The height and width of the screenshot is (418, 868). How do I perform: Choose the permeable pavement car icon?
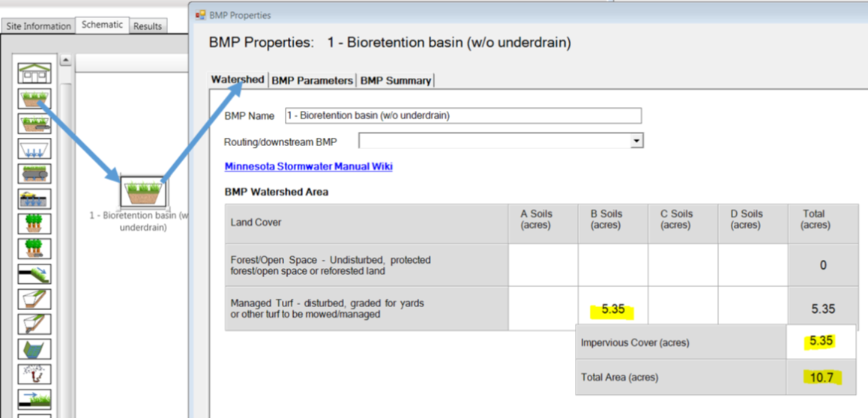coord(34,199)
